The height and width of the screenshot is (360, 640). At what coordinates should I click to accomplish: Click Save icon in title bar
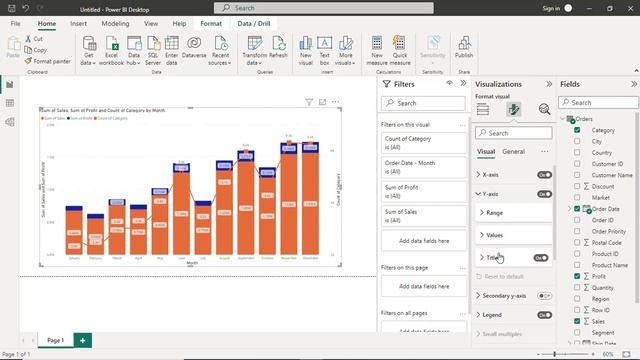click(x=12, y=8)
